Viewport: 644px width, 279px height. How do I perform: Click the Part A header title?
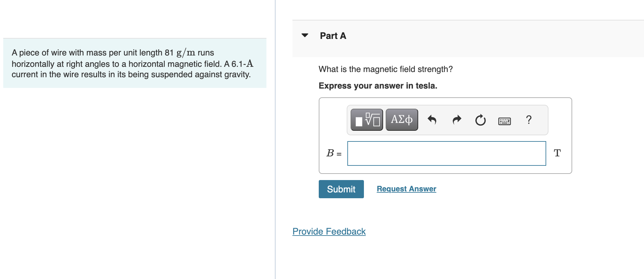333,36
